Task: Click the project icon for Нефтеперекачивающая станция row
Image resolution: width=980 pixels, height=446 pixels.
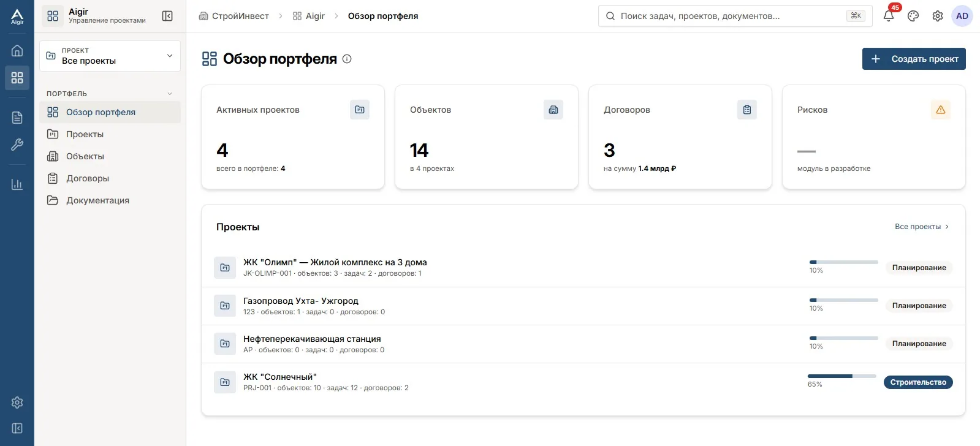Action: pos(225,344)
